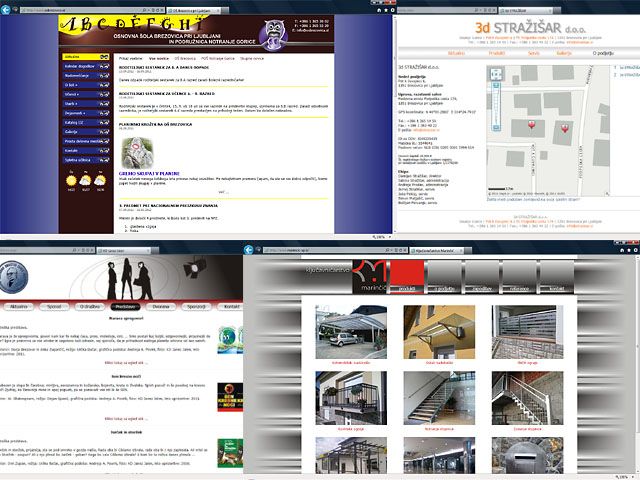Image resolution: width=640 pixels, height=480 pixels.
Task: Open favorites star in Marinčič browser window
Action: tap(629, 250)
